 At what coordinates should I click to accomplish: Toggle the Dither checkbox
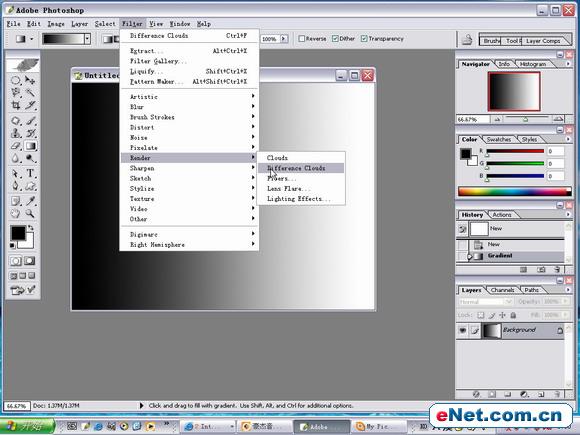point(335,38)
